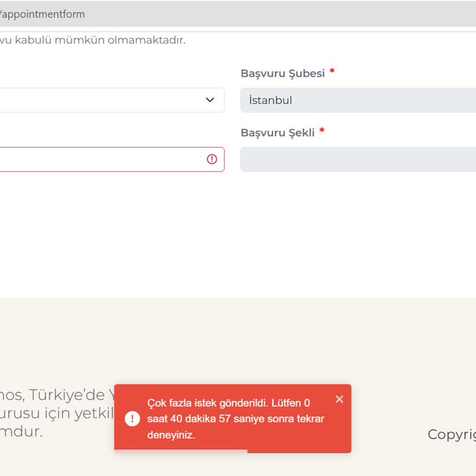Viewport: 476px width, 476px height.
Task: Click the Copyright text in the footer
Action: [x=452, y=434]
